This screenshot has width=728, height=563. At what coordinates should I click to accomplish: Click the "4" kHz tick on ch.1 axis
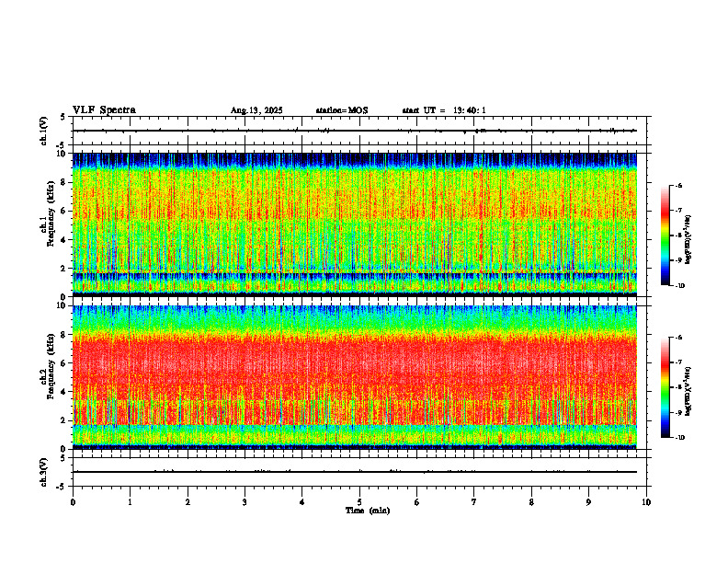click(x=63, y=240)
